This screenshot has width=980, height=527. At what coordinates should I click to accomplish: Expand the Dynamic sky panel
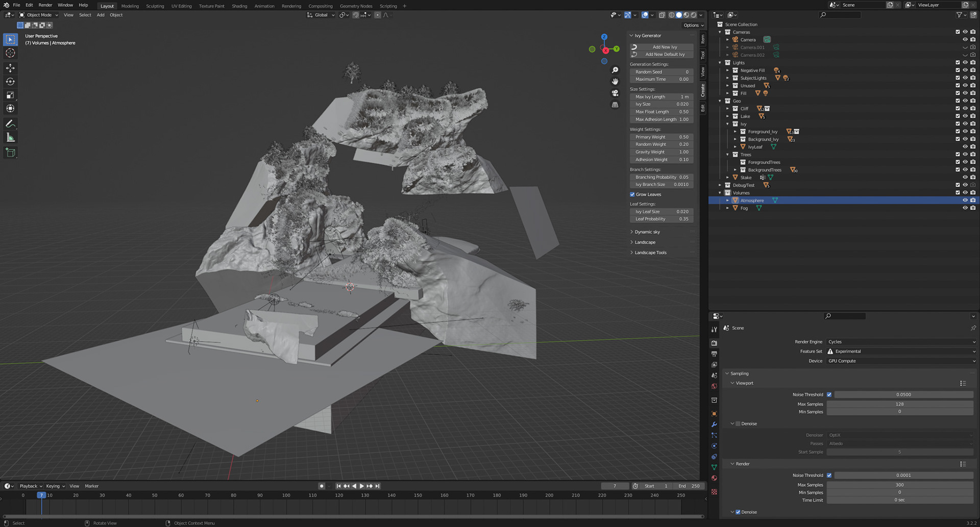[x=647, y=232]
